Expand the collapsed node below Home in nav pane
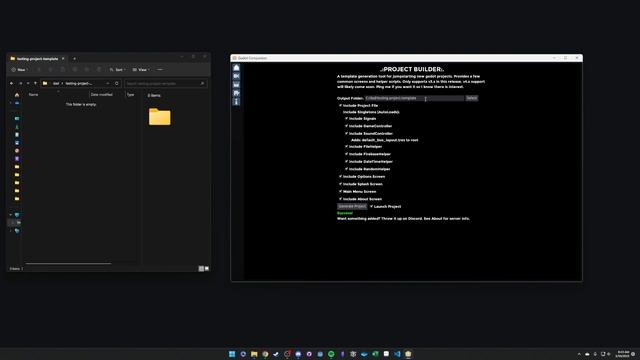 [x=11, y=103]
